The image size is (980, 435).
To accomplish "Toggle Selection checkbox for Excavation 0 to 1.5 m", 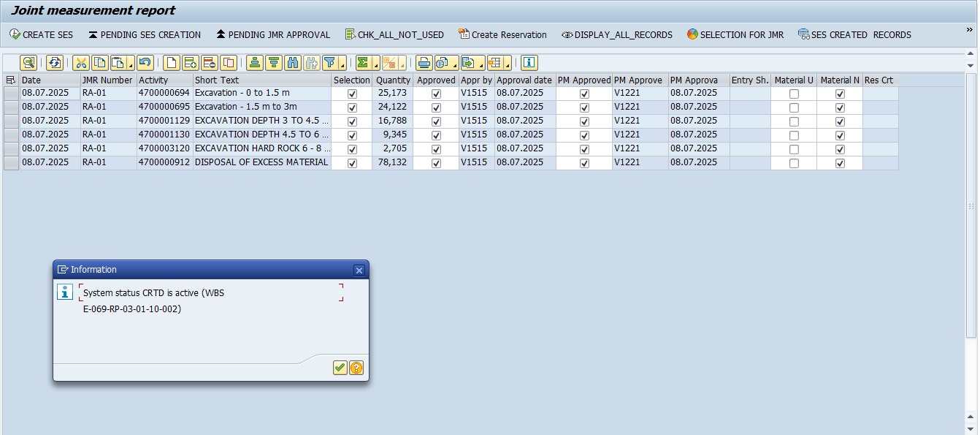I will point(352,94).
